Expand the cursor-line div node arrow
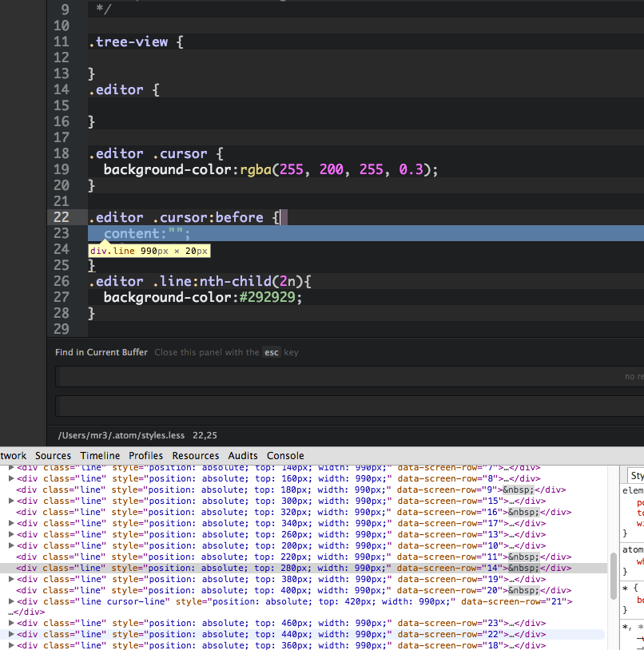Screen dimensions: 644x650 coord(11,602)
